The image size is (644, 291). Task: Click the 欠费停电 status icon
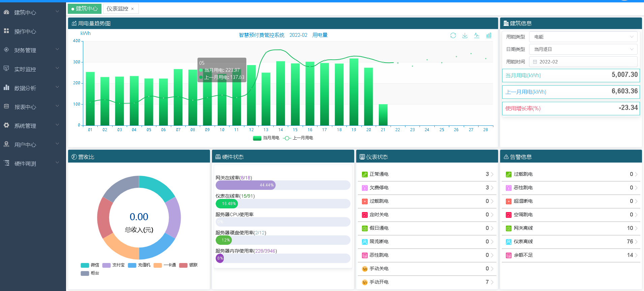(365, 188)
